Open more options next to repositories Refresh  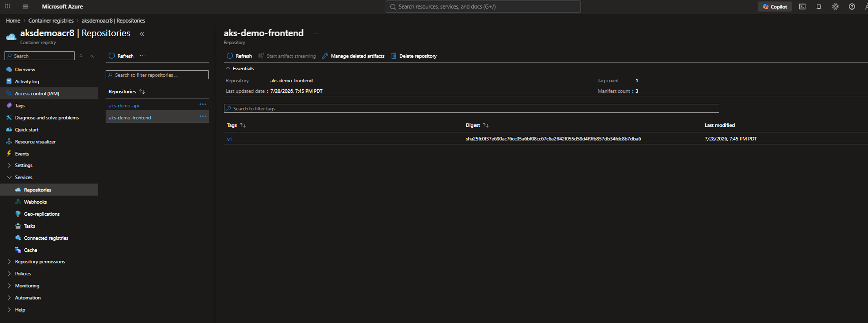[x=143, y=56]
